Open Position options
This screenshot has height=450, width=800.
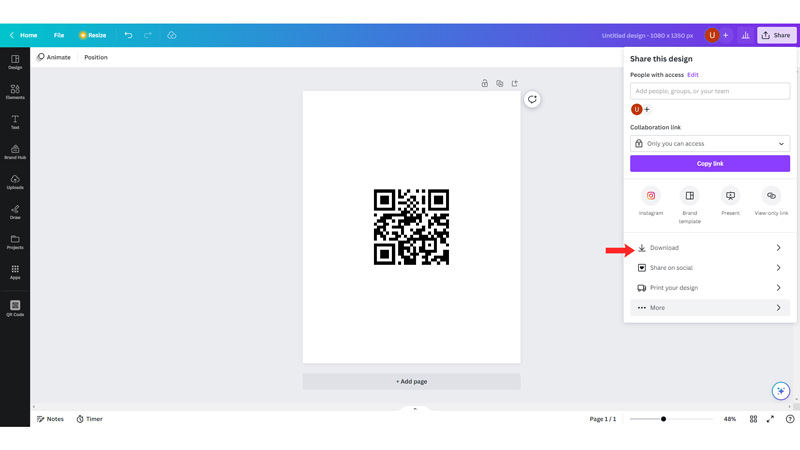[96, 57]
